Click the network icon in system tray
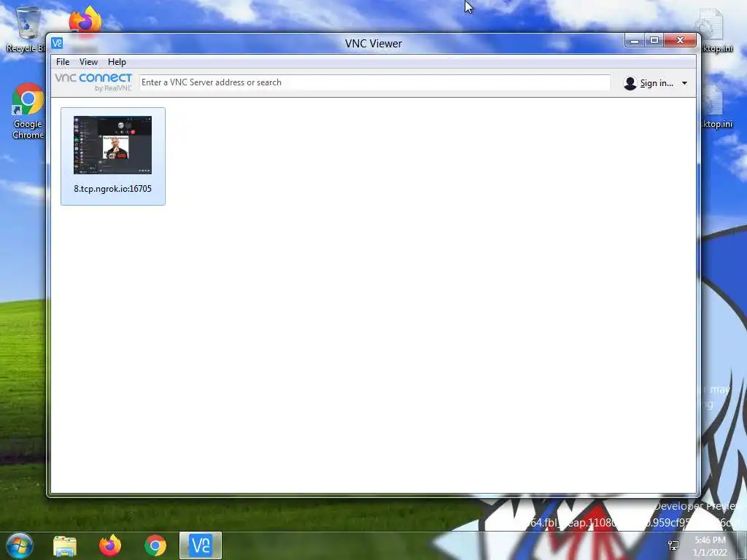The width and height of the screenshot is (747, 560). pos(673,545)
